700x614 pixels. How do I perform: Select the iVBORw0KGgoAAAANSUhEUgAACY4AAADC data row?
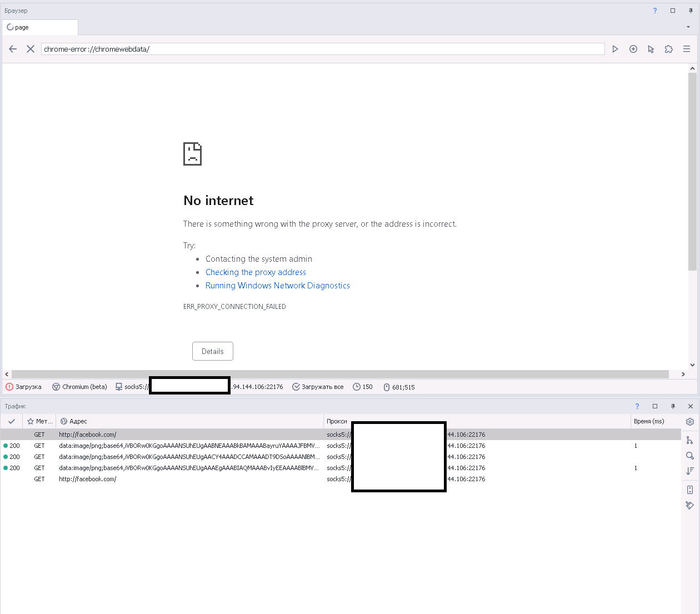pos(341,457)
